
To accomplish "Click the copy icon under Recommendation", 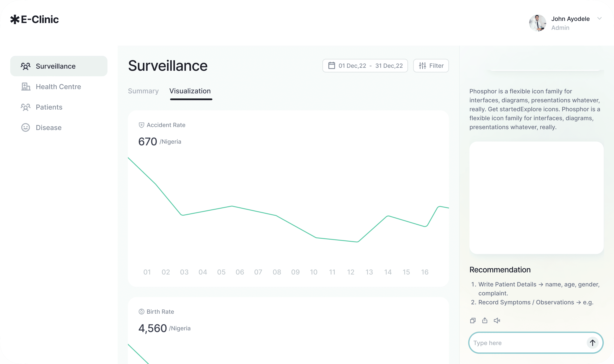I will point(473,321).
